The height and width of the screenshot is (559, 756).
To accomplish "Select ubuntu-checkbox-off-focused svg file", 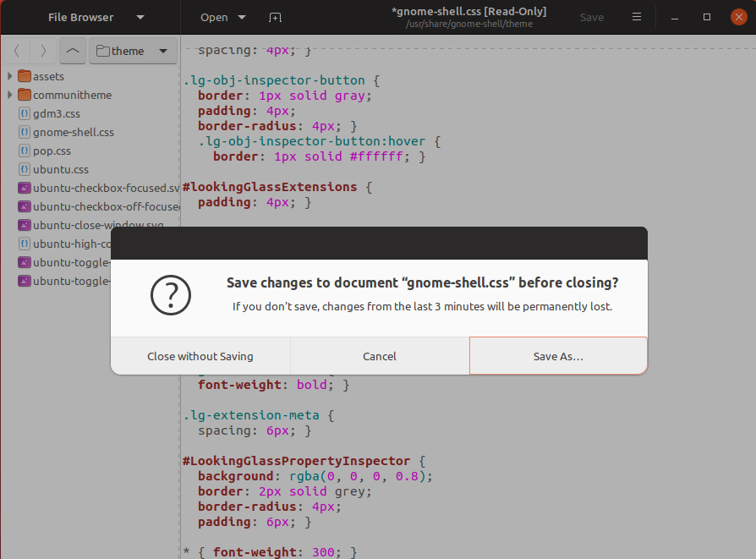I will coord(106,207).
